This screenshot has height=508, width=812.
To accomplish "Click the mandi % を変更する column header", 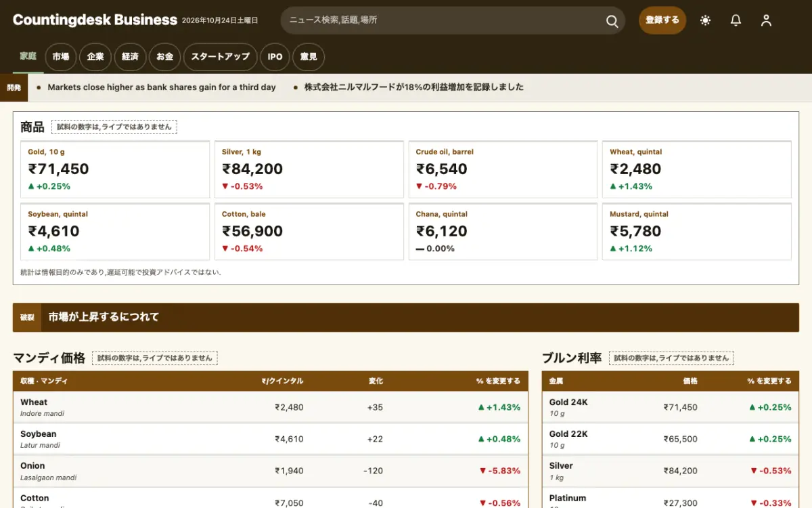I will (x=499, y=381).
